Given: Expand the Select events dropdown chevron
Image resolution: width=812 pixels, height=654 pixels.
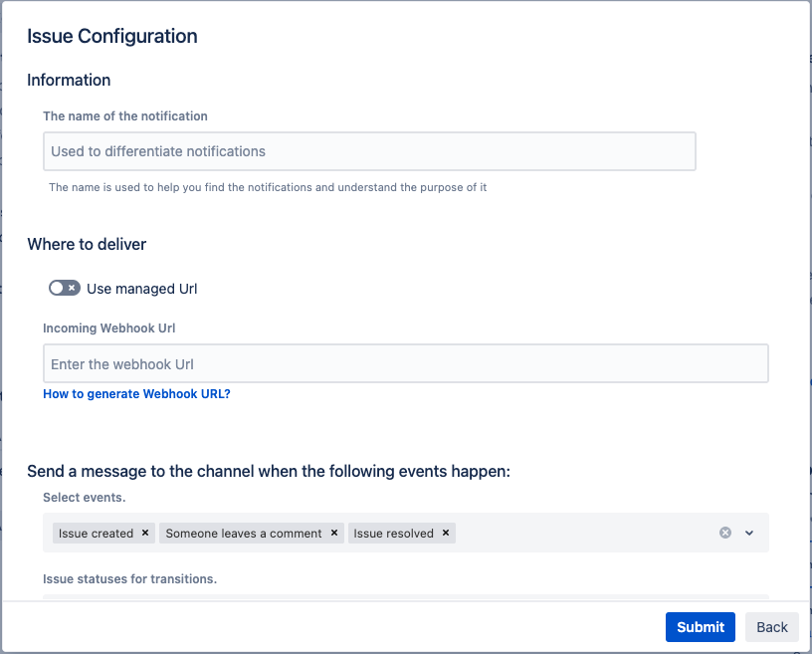Looking at the screenshot, I should (749, 533).
